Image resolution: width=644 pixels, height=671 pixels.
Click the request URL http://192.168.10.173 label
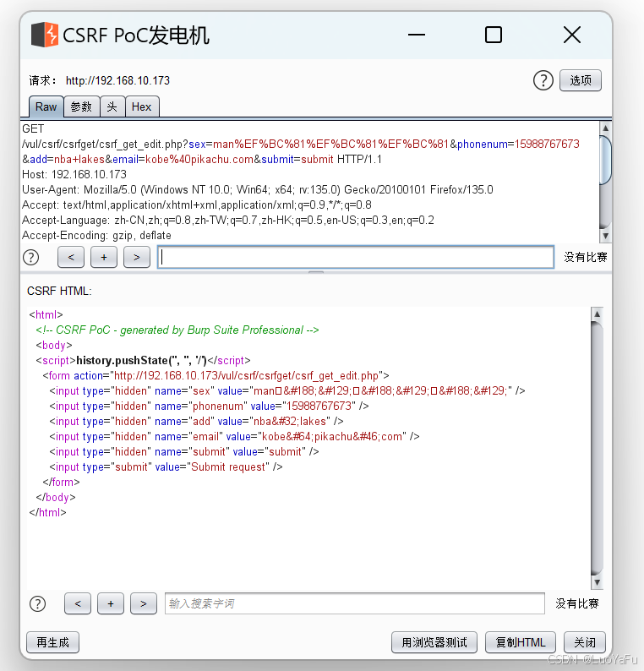[x=117, y=80]
